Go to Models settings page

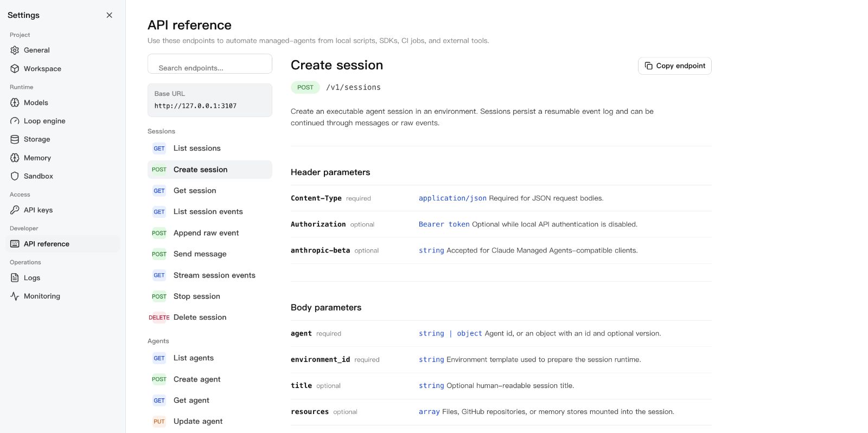click(x=63, y=102)
